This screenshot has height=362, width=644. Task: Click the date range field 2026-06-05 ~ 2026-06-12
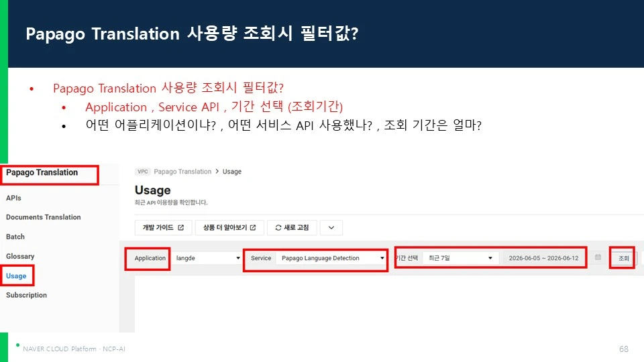(543, 258)
